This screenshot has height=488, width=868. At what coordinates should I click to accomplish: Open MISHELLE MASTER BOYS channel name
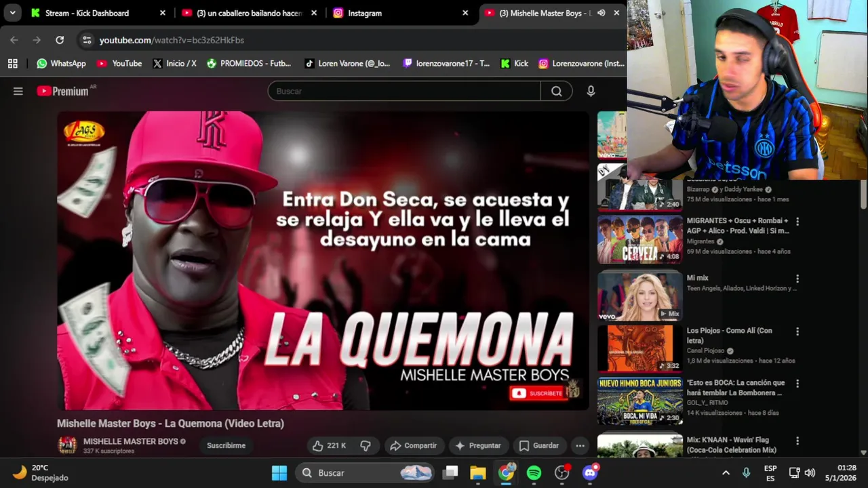coord(130,441)
